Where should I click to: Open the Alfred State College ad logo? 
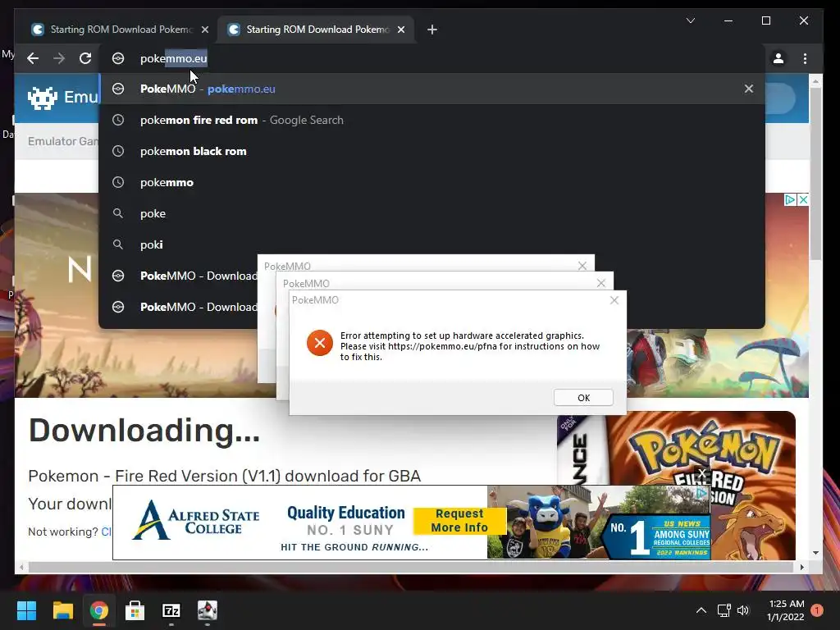coord(196,521)
